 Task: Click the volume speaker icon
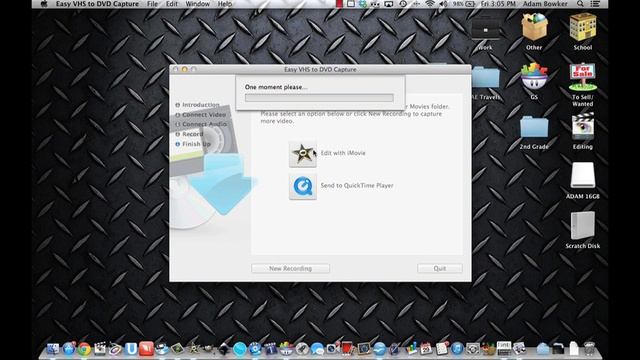[443, 4]
